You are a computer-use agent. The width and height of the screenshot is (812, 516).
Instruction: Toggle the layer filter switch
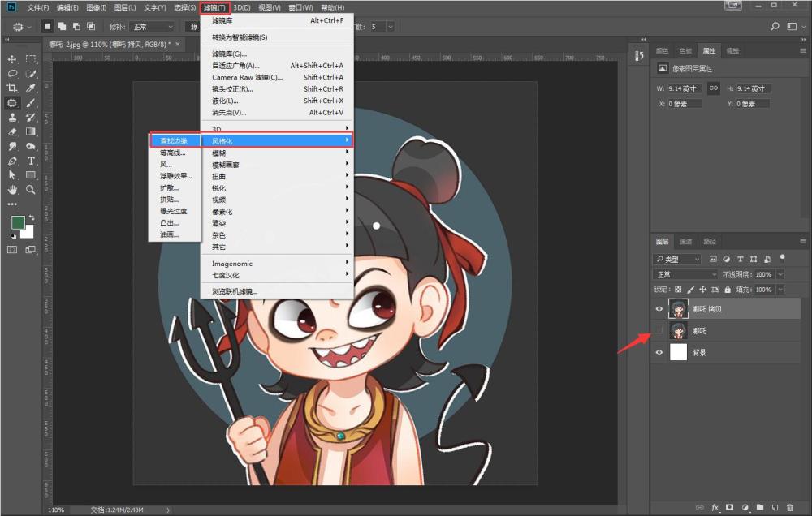(x=782, y=257)
